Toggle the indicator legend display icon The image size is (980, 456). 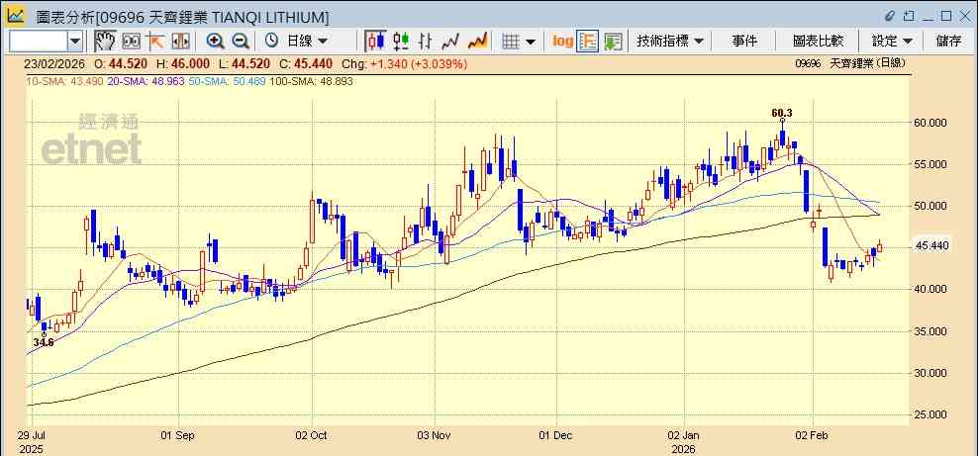pyautogui.click(x=587, y=42)
